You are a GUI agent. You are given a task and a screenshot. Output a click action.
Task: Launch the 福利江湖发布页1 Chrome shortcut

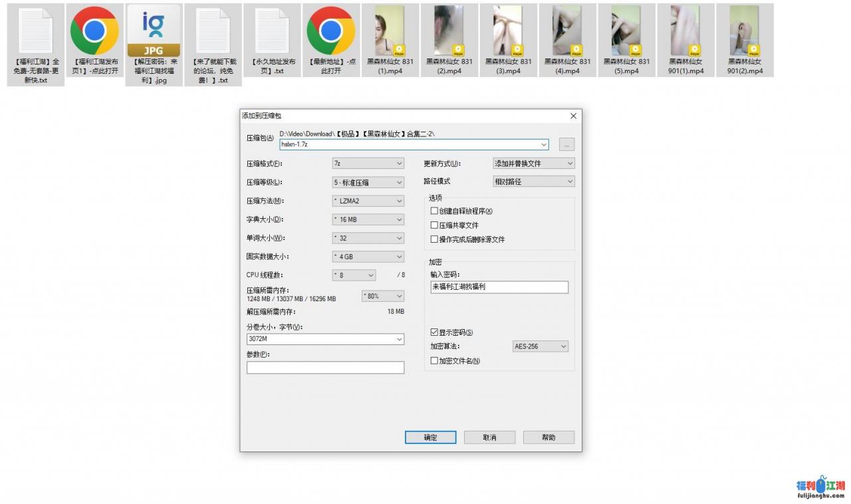(94, 30)
